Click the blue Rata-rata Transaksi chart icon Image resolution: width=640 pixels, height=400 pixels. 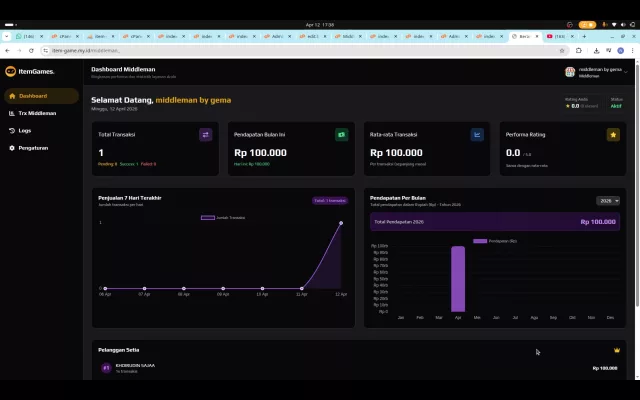click(x=477, y=135)
